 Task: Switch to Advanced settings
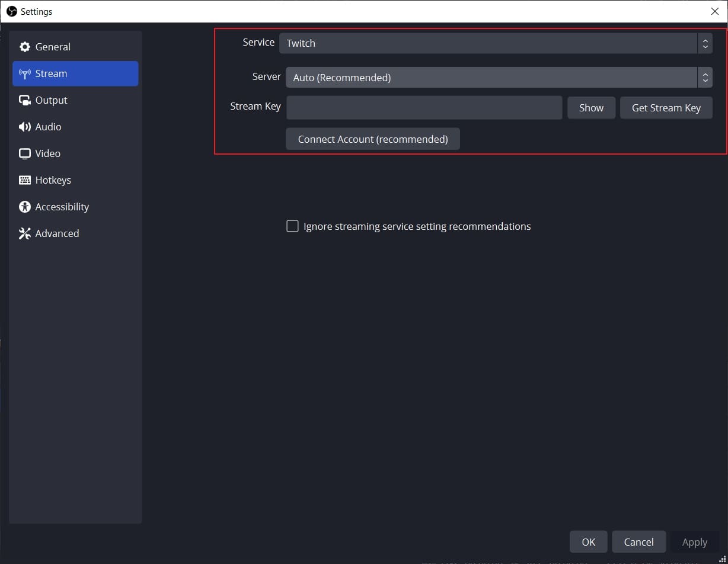click(75, 233)
